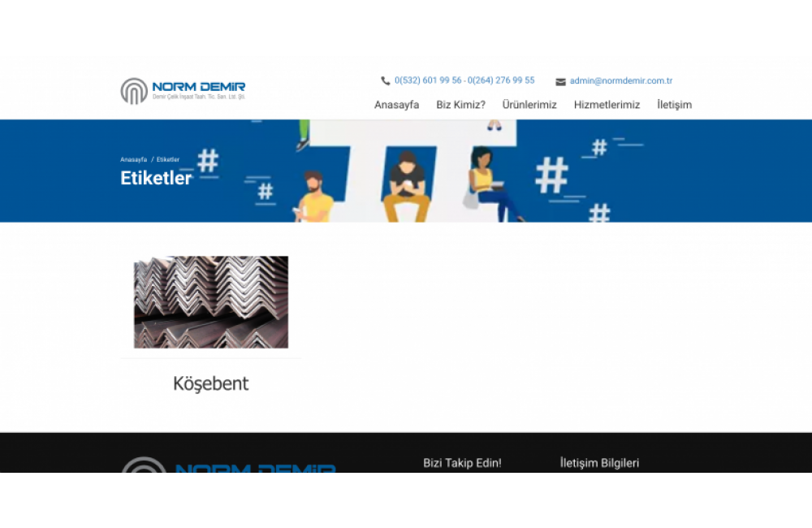Click the Bizi Takip Edin! footer heading
Viewport: 812px width, 528px height.
coord(462,463)
